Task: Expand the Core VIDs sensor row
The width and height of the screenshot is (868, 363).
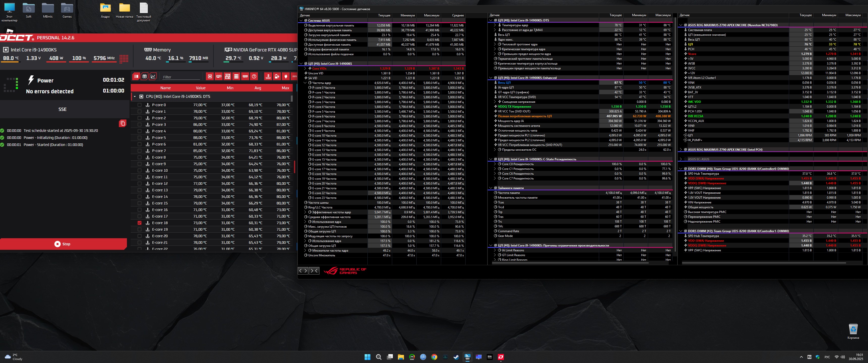Action: [305, 68]
